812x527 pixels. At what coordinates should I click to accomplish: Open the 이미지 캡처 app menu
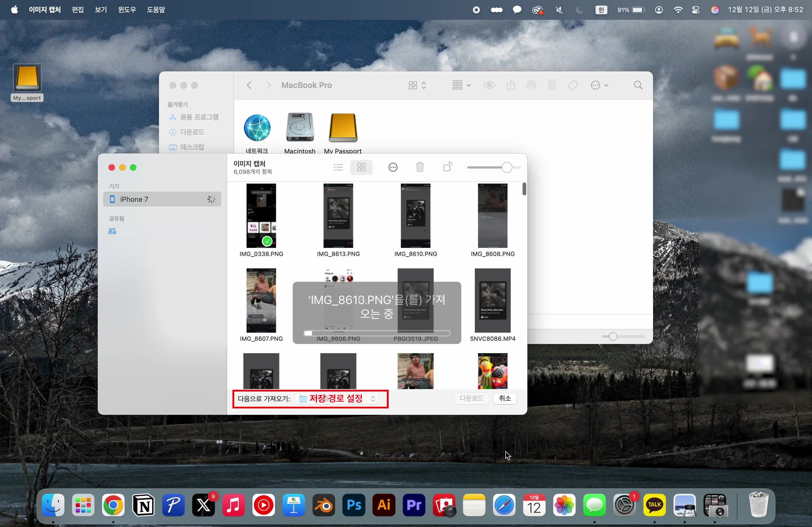coord(45,10)
